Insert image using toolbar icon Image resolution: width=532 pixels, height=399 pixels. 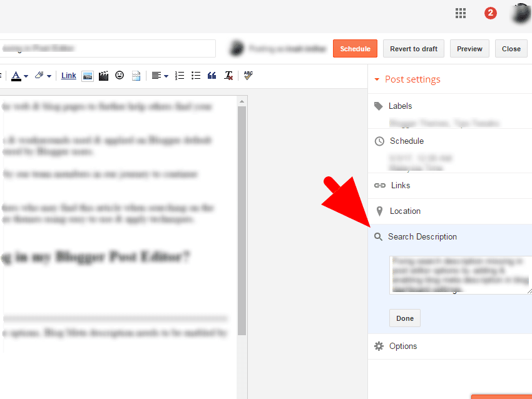point(88,76)
